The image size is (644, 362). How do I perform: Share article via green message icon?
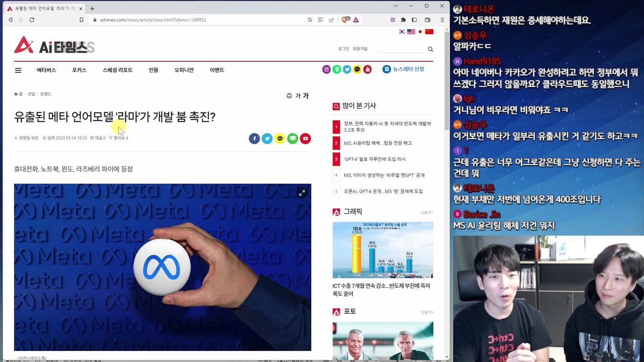[292, 138]
